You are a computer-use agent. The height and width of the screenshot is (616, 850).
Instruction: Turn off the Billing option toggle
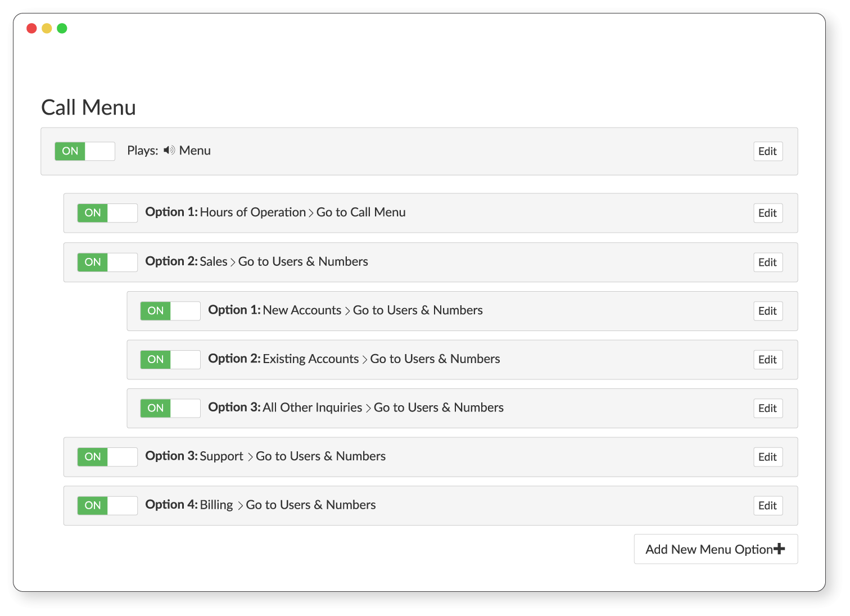point(107,505)
